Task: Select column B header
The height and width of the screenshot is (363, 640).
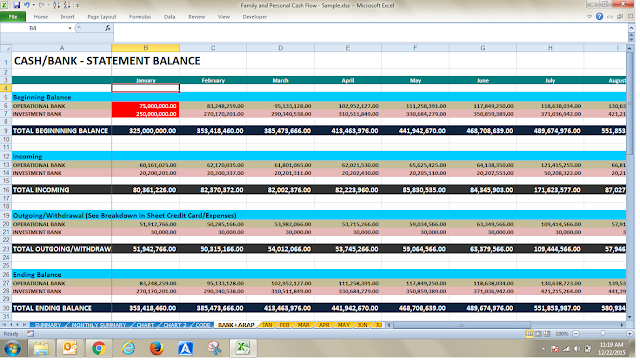Action: click(145, 48)
